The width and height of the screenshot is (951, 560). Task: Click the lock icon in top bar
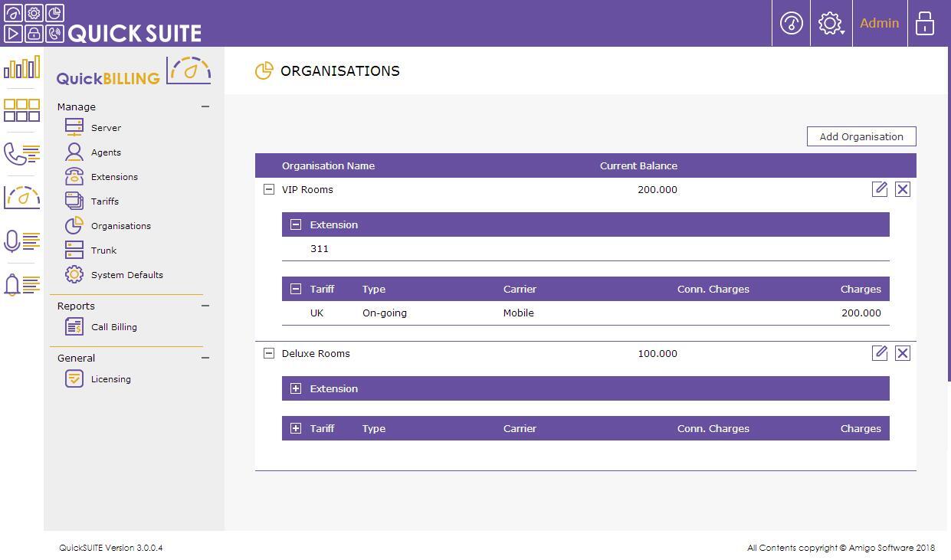point(925,23)
